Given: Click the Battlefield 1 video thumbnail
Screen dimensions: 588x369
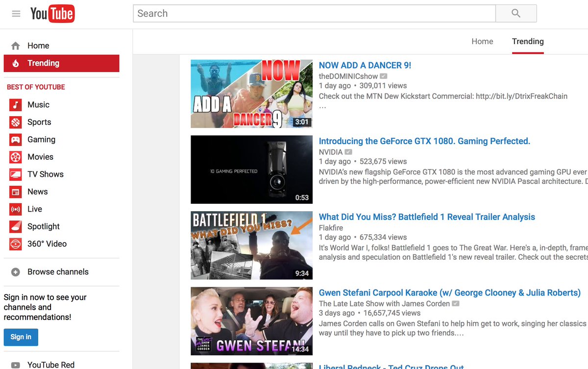Looking at the screenshot, I should [x=251, y=246].
